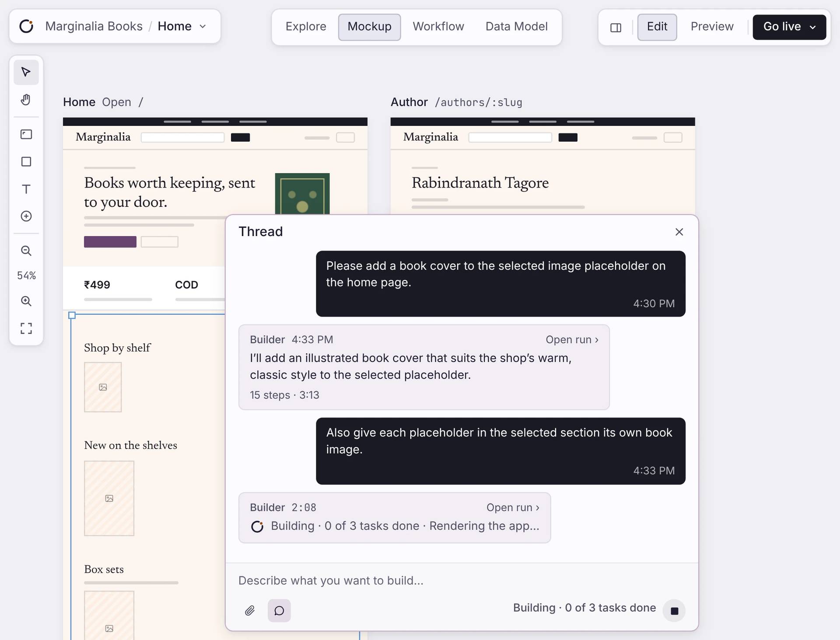Click the Author frame title
This screenshot has width=840, height=640.
click(409, 102)
